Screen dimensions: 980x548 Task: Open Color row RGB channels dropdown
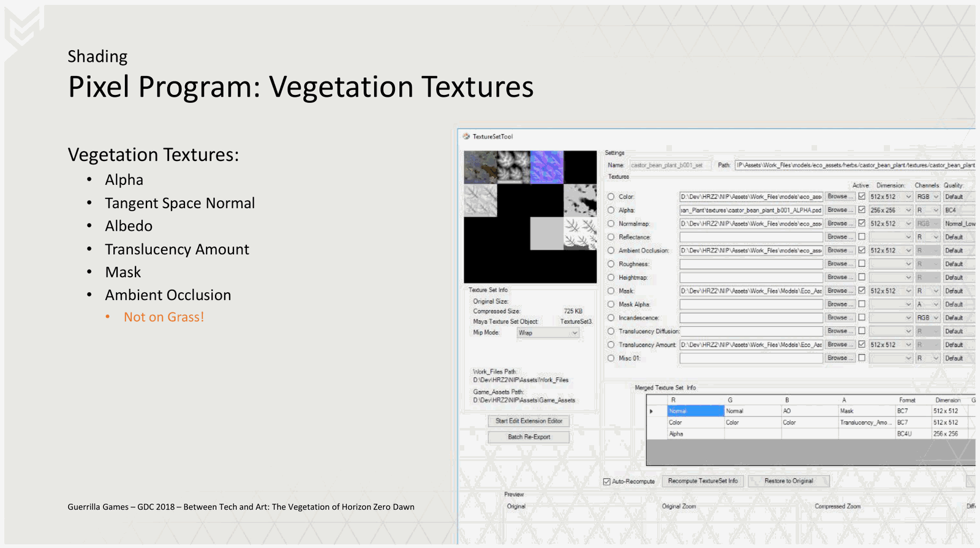click(x=927, y=197)
